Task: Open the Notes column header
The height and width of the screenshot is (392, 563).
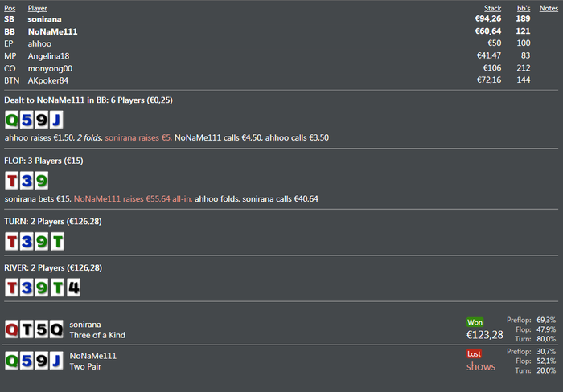Action: tap(549, 8)
